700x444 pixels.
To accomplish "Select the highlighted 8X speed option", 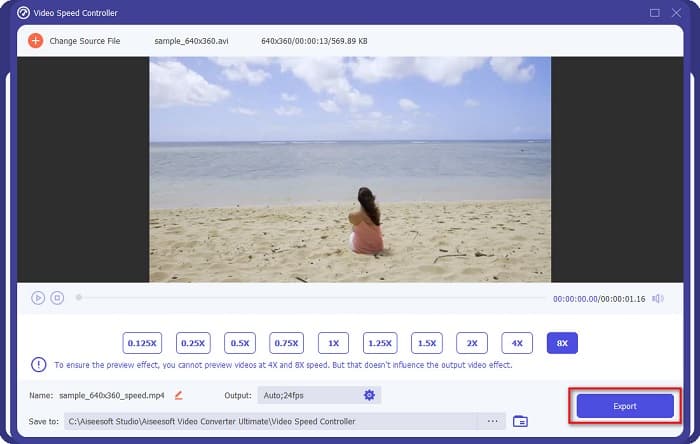I will (x=562, y=343).
